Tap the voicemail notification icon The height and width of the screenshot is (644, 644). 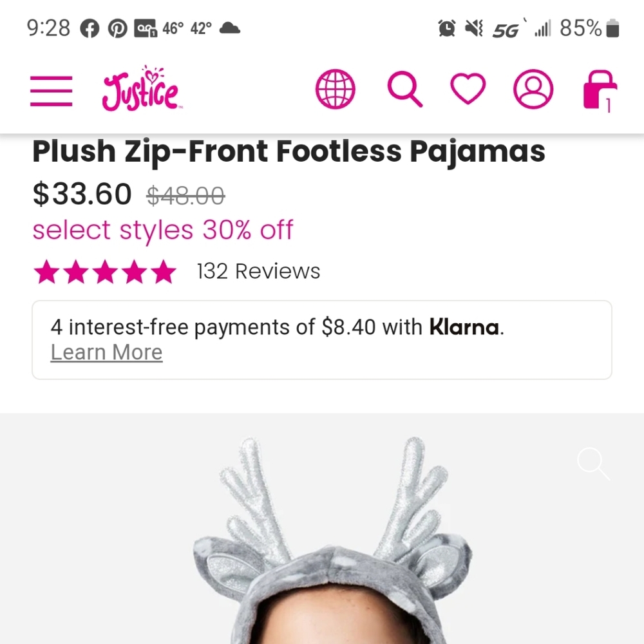pyautogui.click(x=146, y=29)
